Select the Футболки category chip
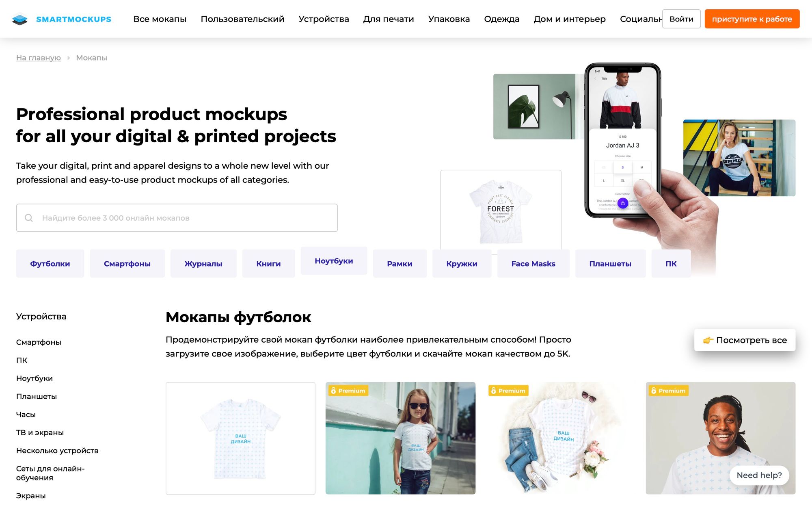Image resolution: width=812 pixels, height=508 pixels. tap(50, 264)
